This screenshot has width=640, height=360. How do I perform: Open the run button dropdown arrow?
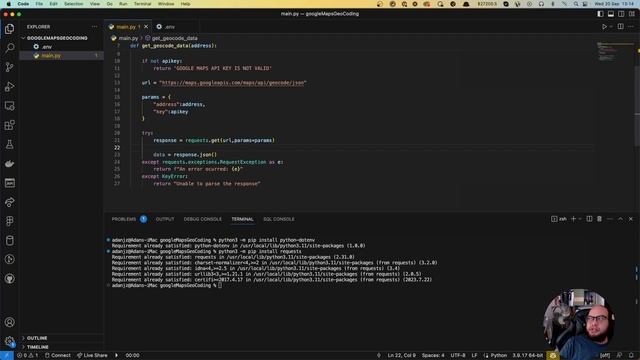pos(611,27)
